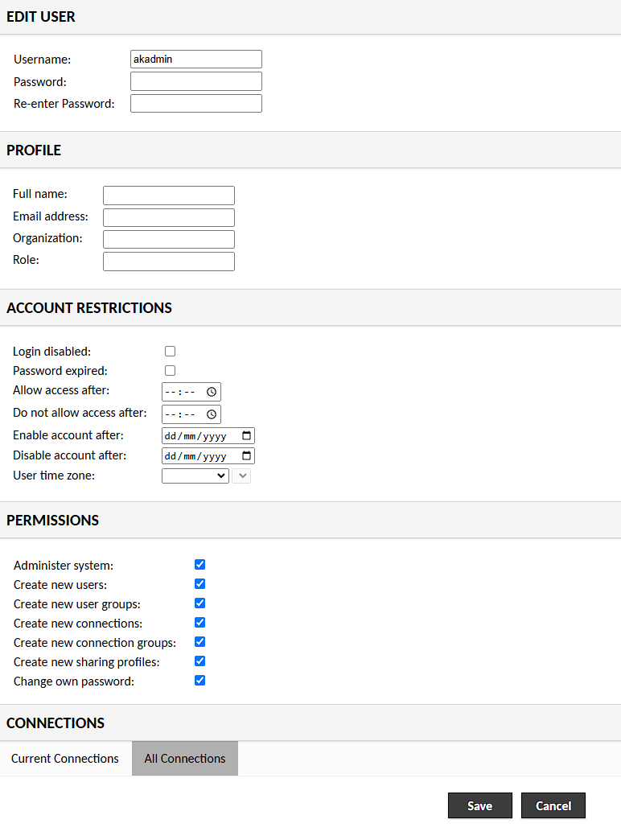Open calendar picker for Disable account after
This screenshot has width=621, height=840.
pyautogui.click(x=246, y=456)
